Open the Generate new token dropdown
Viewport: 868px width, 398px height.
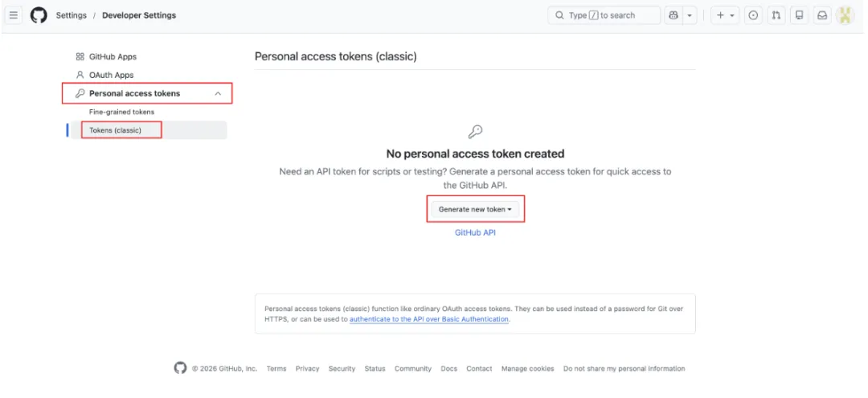point(475,209)
